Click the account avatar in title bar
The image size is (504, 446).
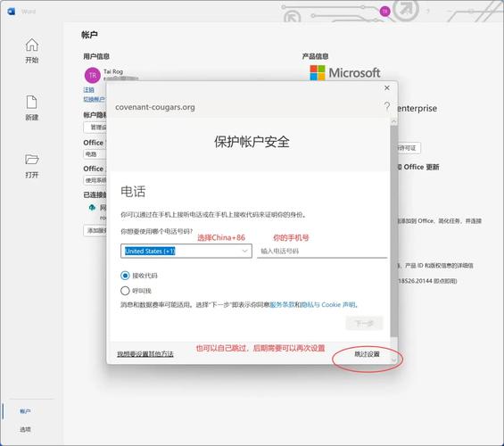pyautogui.click(x=384, y=12)
